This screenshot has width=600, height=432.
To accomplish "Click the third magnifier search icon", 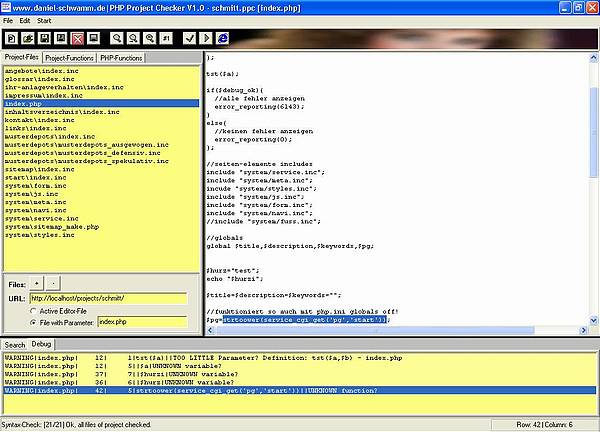I will 150,38.
